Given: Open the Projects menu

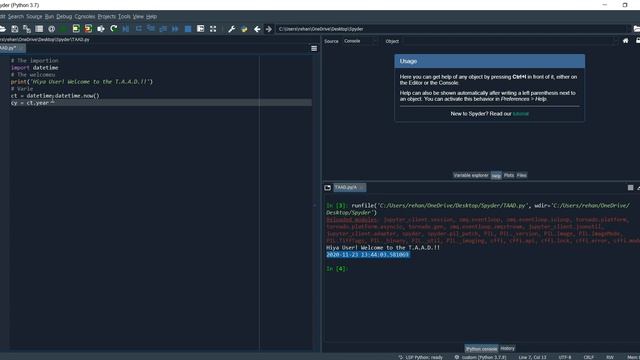Looking at the screenshot, I should [x=107, y=17].
